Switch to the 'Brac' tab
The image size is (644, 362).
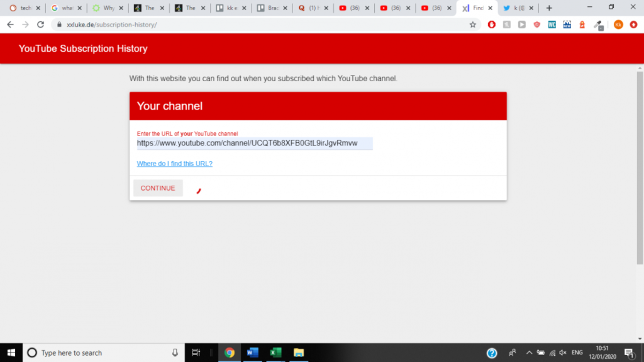coord(271,8)
